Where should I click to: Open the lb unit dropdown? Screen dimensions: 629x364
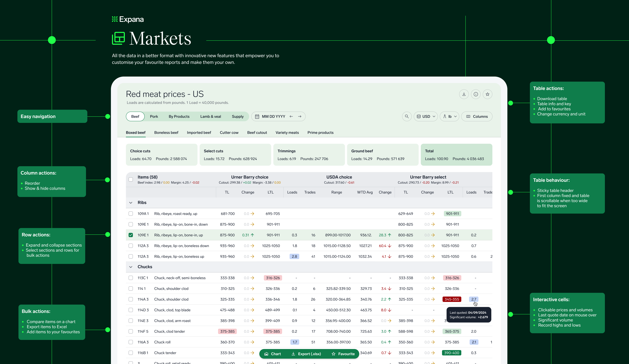pos(450,116)
